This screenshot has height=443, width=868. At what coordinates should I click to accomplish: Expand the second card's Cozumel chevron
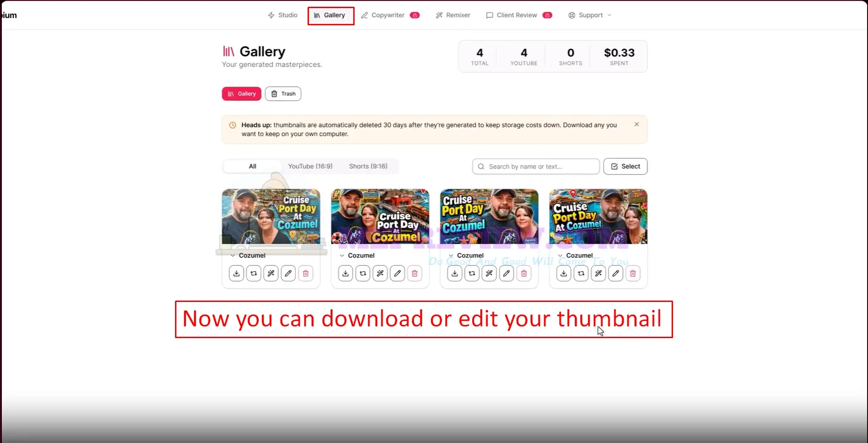[342, 255]
